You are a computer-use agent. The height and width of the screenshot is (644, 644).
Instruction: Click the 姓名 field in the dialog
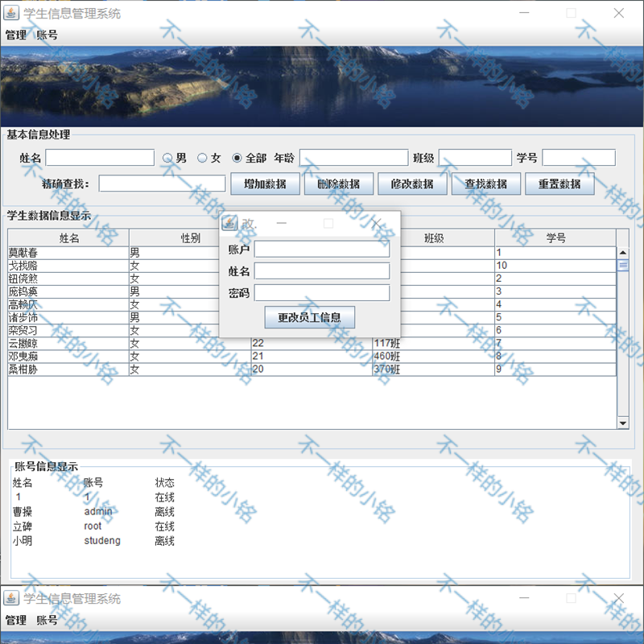click(322, 271)
